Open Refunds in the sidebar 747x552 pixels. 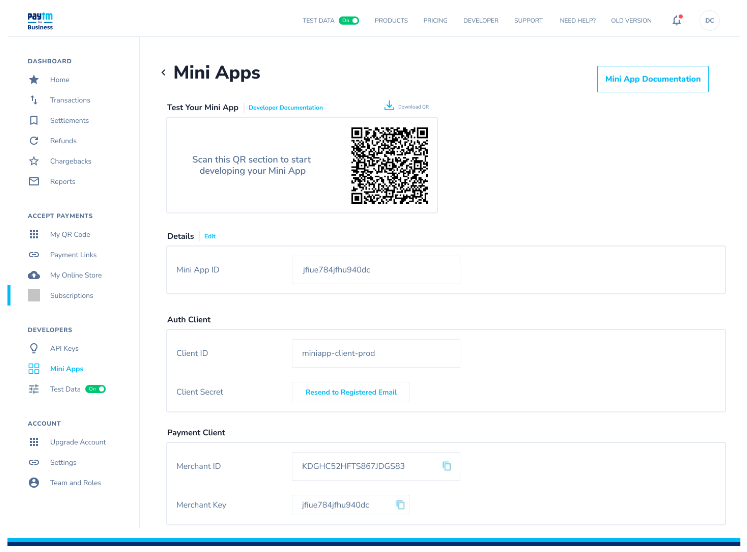tap(63, 141)
